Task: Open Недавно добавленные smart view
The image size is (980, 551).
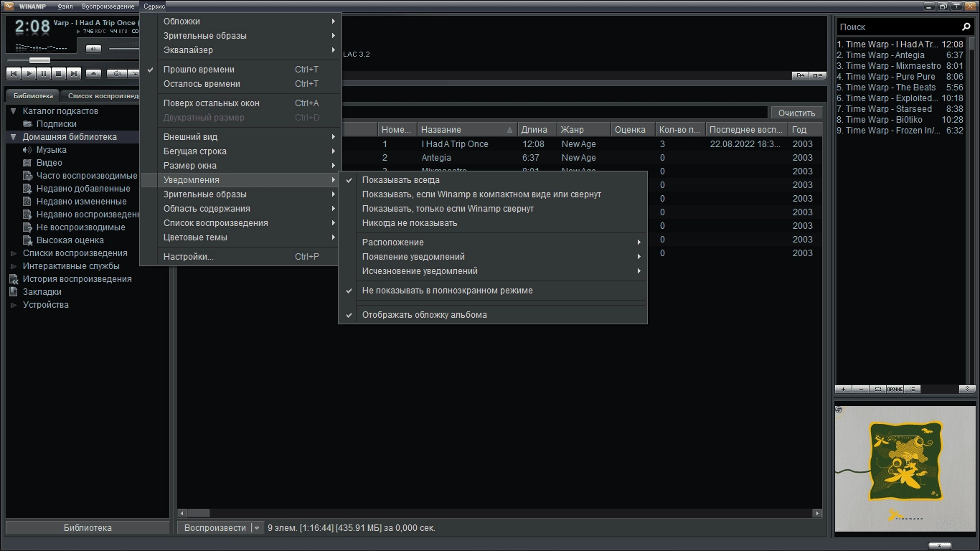Action: (x=83, y=189)
